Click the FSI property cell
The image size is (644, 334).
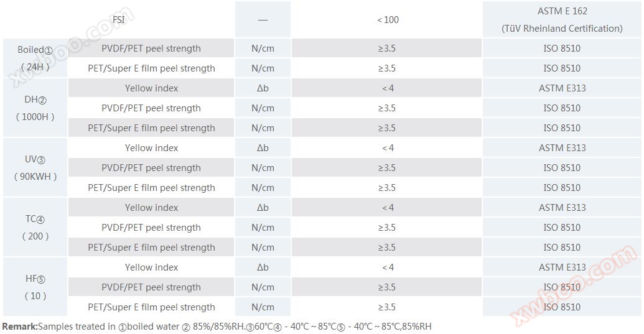[119, 19]
